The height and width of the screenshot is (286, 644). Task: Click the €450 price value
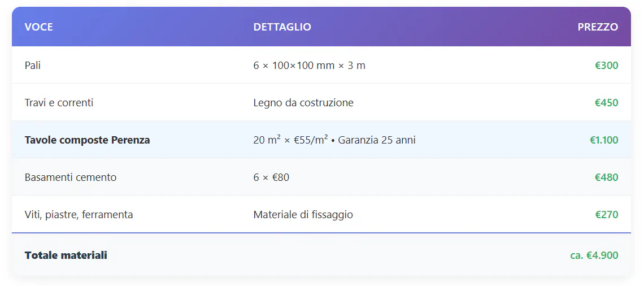(x=606, y=103)
